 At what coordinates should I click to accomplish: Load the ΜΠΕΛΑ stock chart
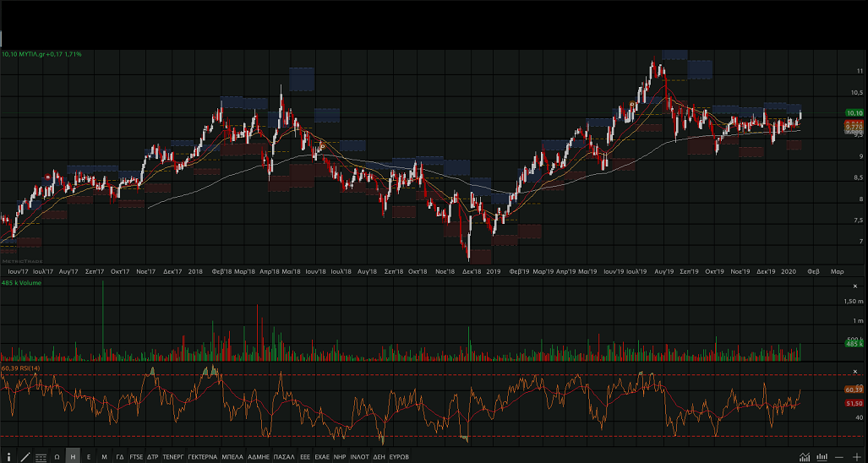tap(232, 456)
